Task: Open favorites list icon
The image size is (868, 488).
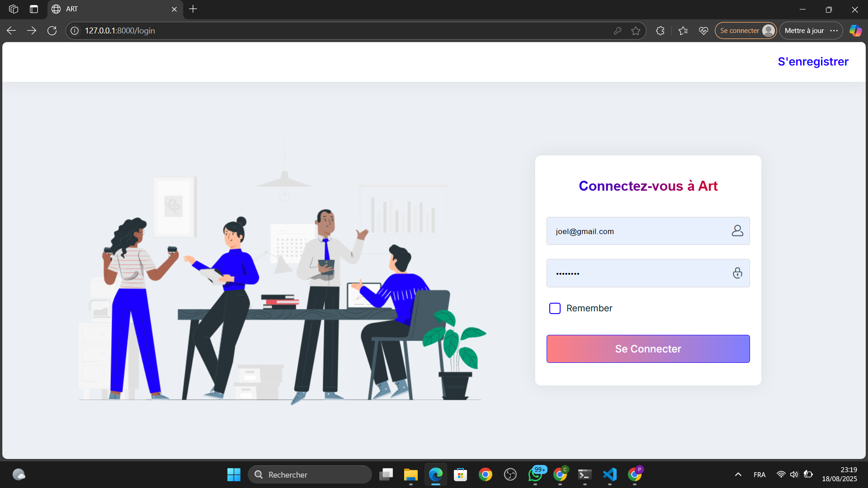Action: pos(683,31)
